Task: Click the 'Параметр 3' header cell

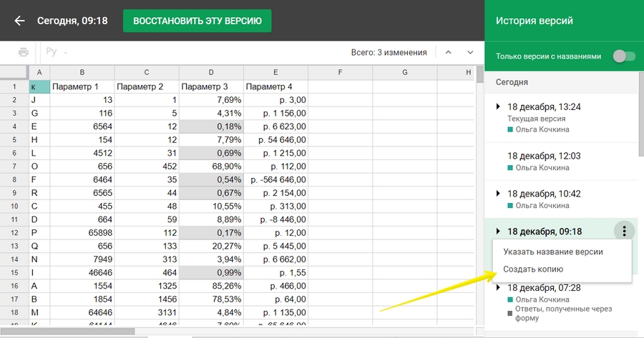Action: [211, 86]
